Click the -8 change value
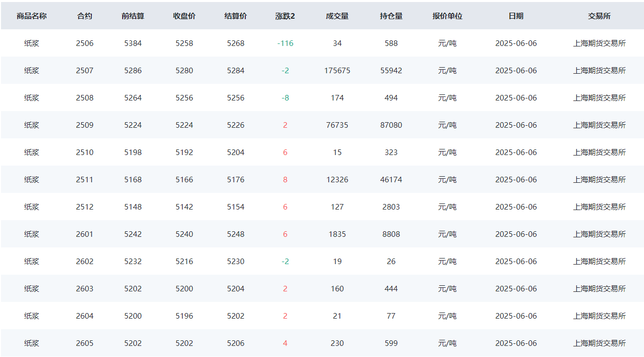The image size is (644, 357). tap(285, 98)
